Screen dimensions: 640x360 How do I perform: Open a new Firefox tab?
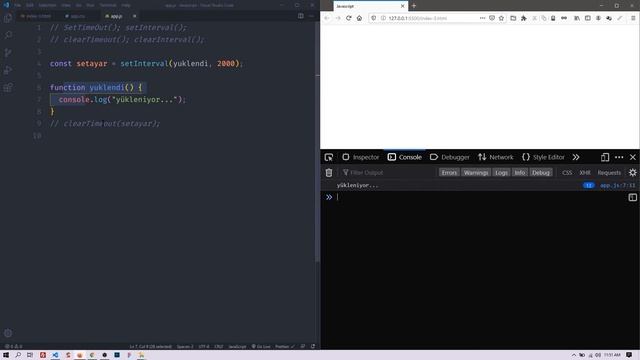point(414,6)
